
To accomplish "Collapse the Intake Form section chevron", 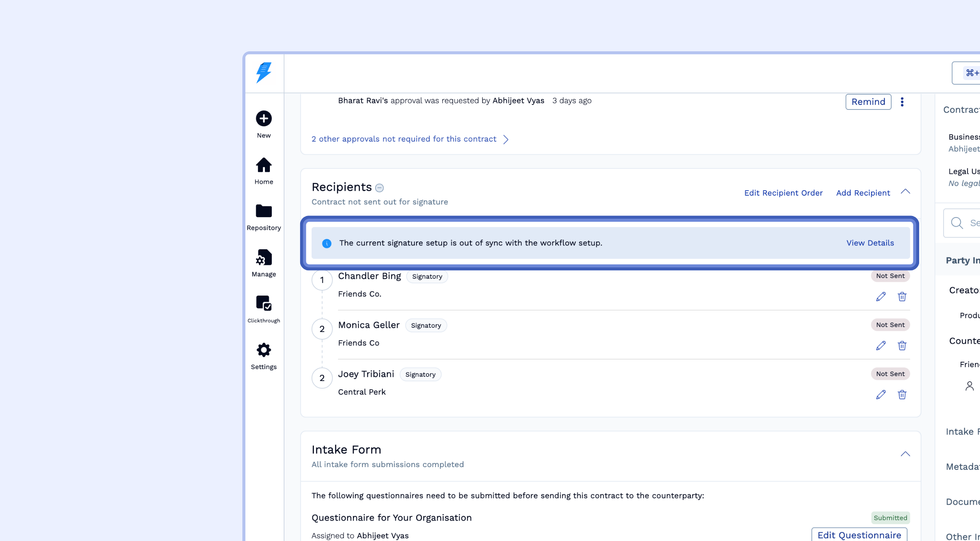I will 905,454.
